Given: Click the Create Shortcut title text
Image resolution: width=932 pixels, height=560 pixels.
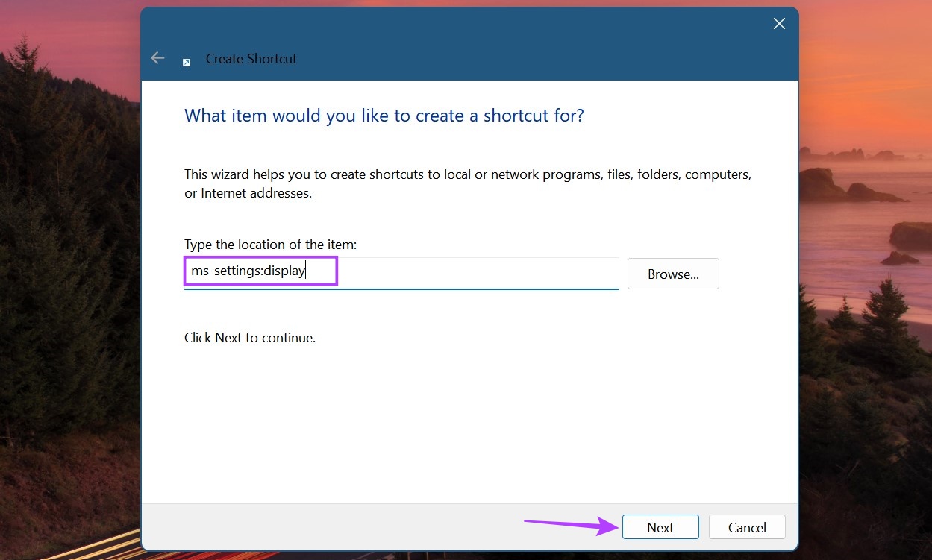Looking at the screenshot, I should [x=251, y=58].
